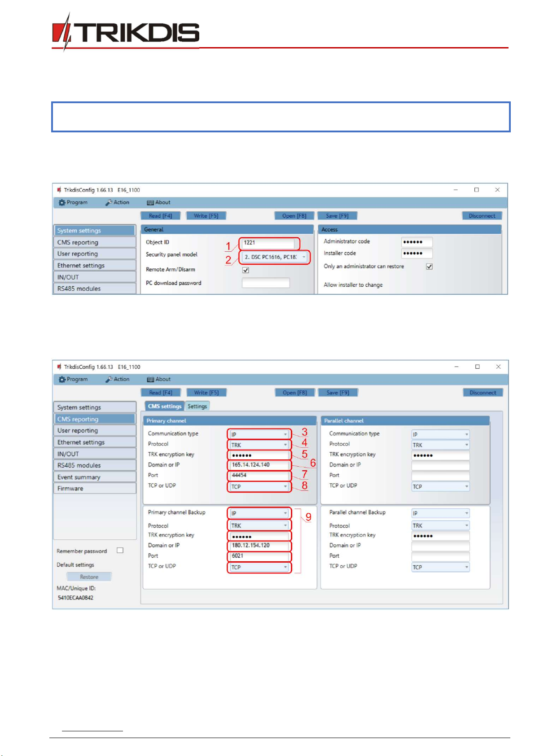Viewport: 535px width, 756px height.
Task: Click the Object ID field showing 1221
Action: [x=268, y=243]
